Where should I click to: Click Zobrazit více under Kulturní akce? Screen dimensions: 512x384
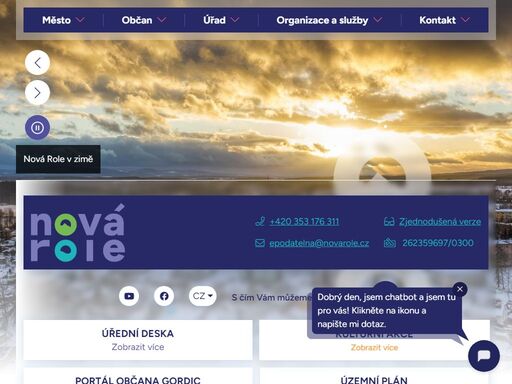(x=374, y=348)
